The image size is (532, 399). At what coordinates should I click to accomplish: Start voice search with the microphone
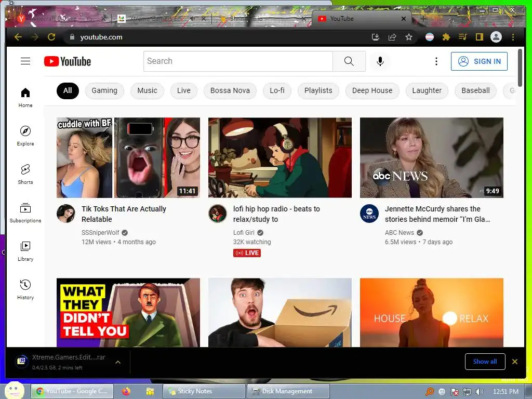(x=380, y=61)
